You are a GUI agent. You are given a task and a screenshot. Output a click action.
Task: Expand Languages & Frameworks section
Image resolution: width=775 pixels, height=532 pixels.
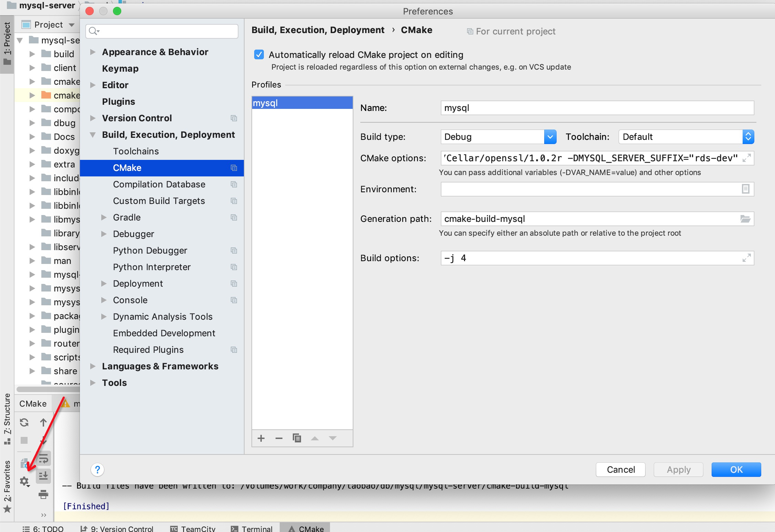coord(92,366)
